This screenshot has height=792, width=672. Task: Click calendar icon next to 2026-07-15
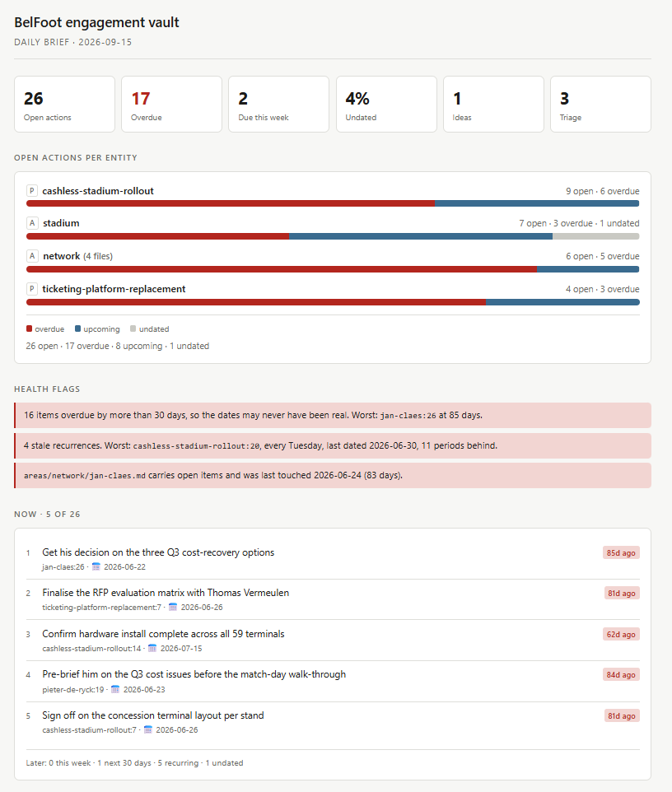pyautogui.click(x=152, y=648)
